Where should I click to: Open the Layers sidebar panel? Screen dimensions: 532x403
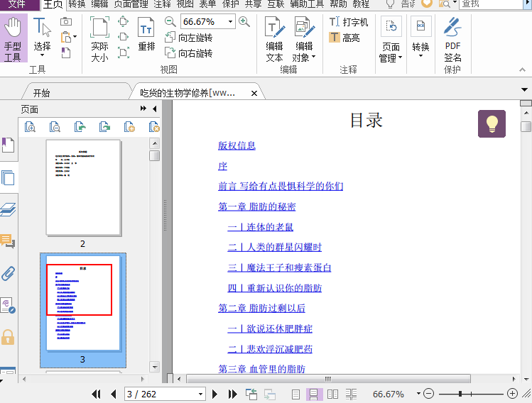coord(8,209)
